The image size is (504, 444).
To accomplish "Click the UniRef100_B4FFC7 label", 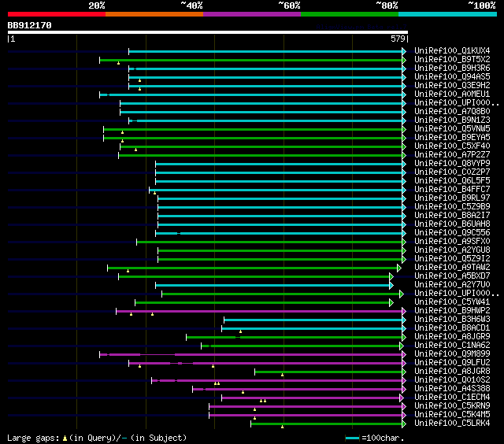I will click(x=452, y=190).
